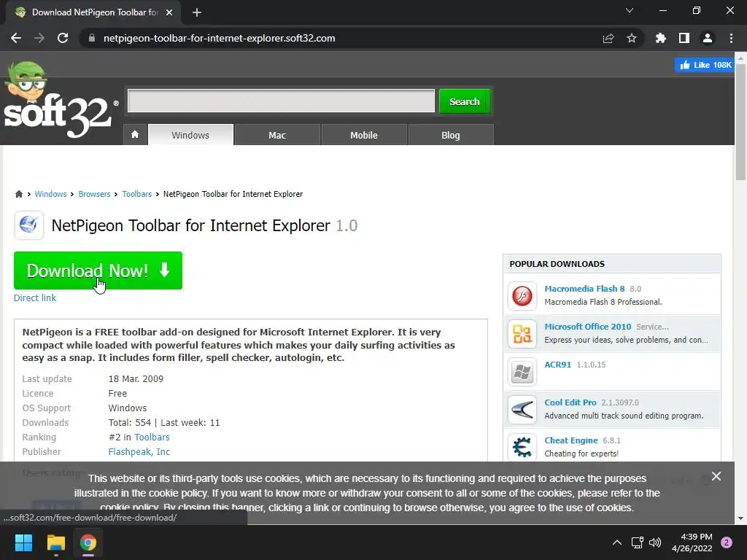Open the Macromedia Flash 8 link
Image resolution: width=747 pixels, height=560 pixels.
584,289
